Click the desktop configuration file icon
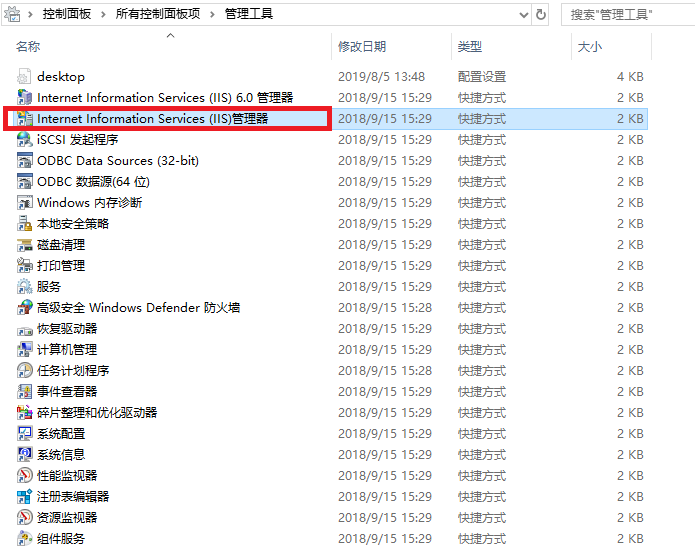Screen dimensions: 695x560 24,77
